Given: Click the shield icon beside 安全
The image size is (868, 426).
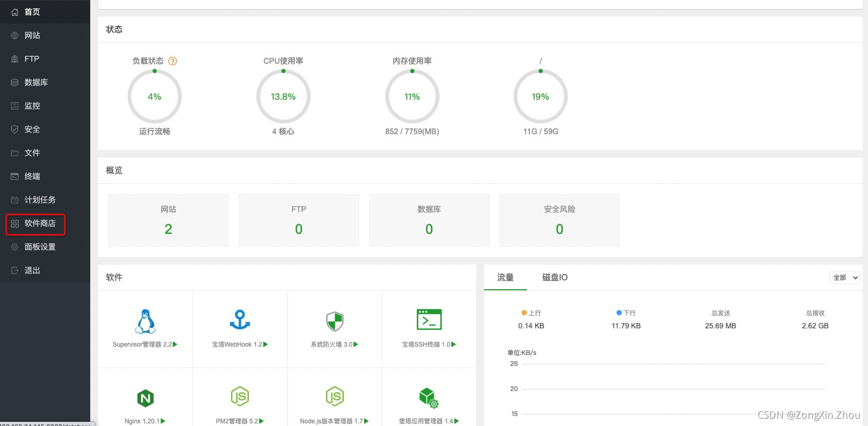Looking at the screenshot, I should click(x=15, y=129).
